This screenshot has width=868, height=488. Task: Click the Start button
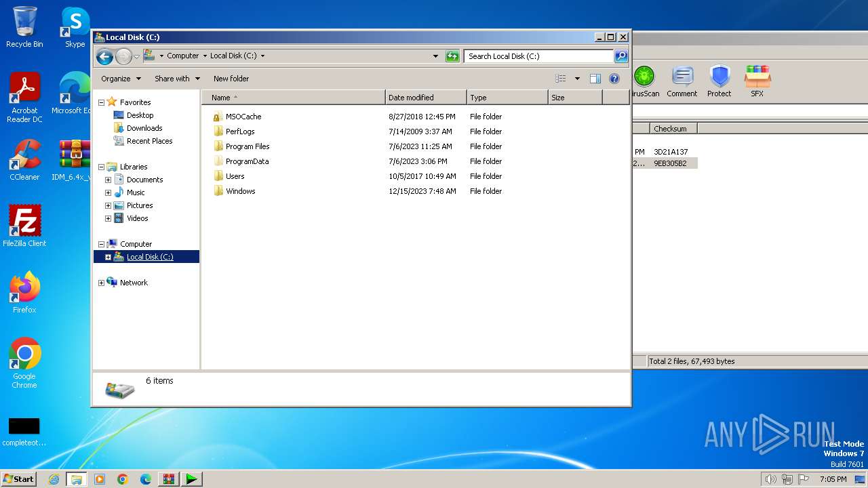coord(18,479)
